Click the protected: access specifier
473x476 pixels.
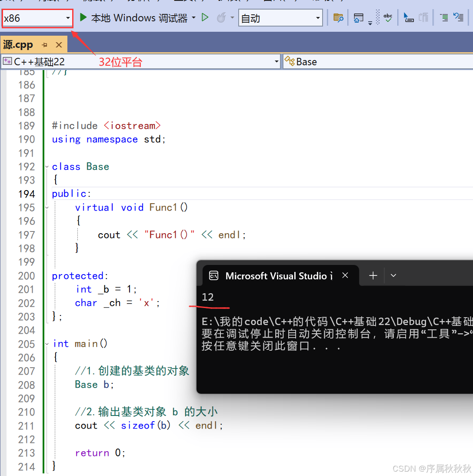click(x=80, y=276)
